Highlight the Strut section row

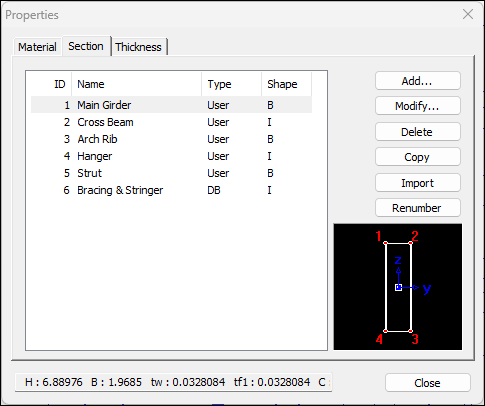pyautogui.click(x=171, y=173)
